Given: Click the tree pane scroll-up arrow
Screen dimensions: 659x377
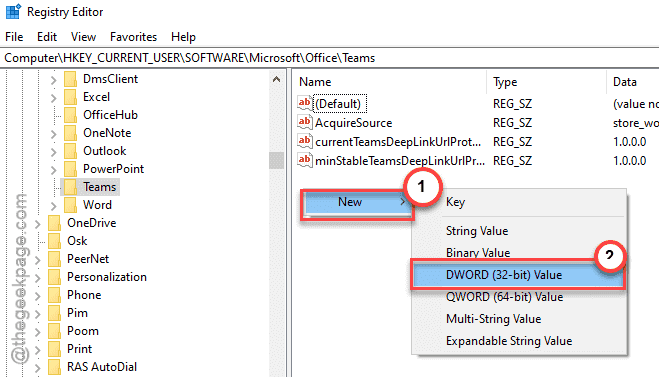Looking at the screenshot, I should pyautogui.click(x=277, y=79).
